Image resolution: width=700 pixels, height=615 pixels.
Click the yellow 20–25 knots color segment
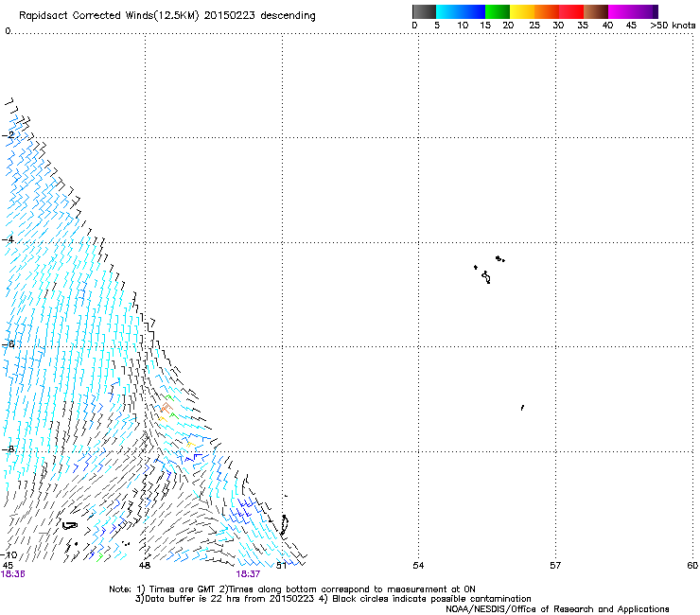click(x=522, y=11)
